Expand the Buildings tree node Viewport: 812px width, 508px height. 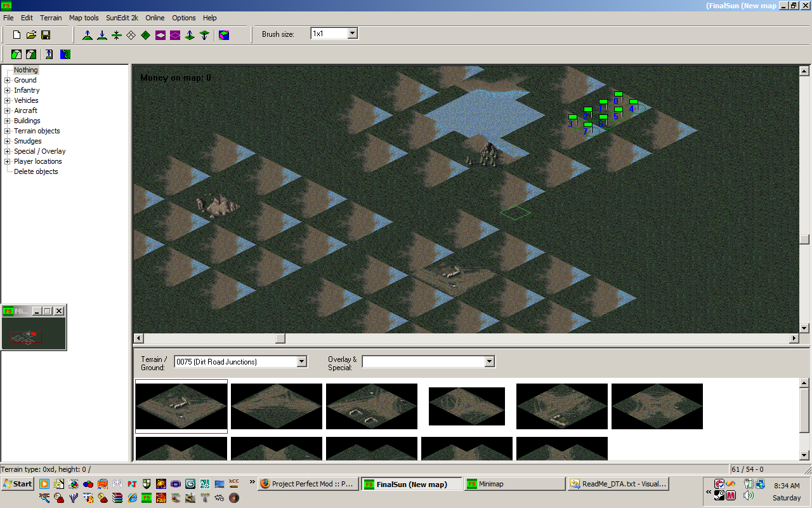coord(8,121)
